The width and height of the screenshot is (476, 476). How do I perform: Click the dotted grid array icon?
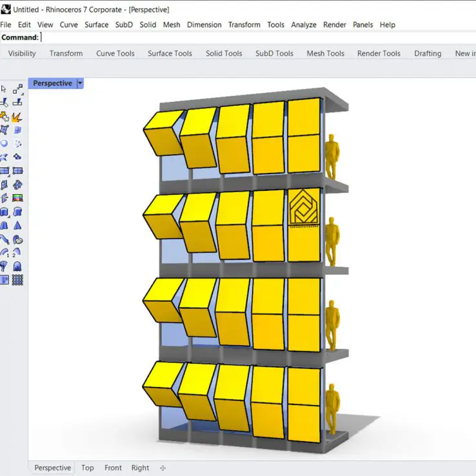point(17,280)
